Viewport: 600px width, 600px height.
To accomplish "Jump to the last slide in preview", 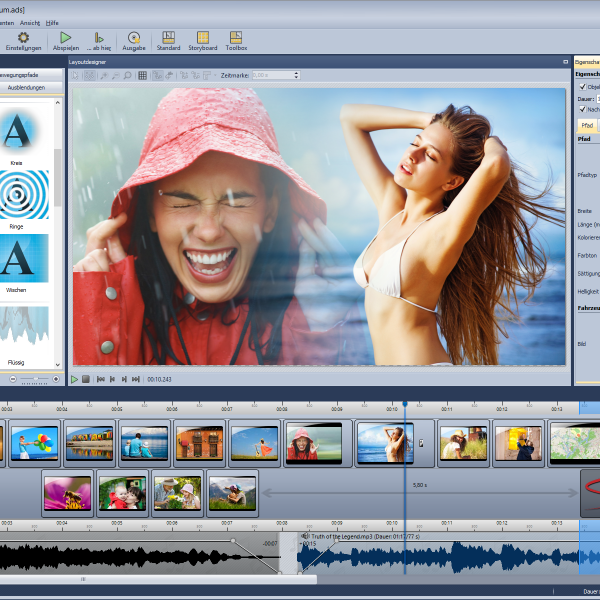I will pos(136,379).
